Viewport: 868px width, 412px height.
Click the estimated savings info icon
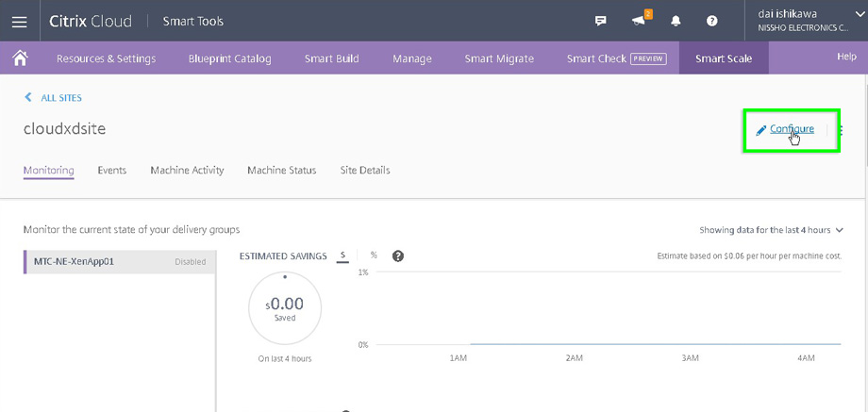(398, 255)
